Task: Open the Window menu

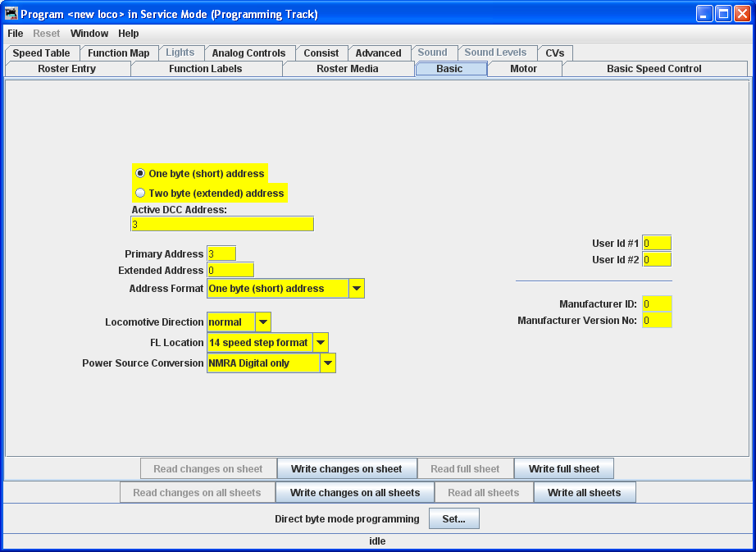Action: click(x=89, y=34)
